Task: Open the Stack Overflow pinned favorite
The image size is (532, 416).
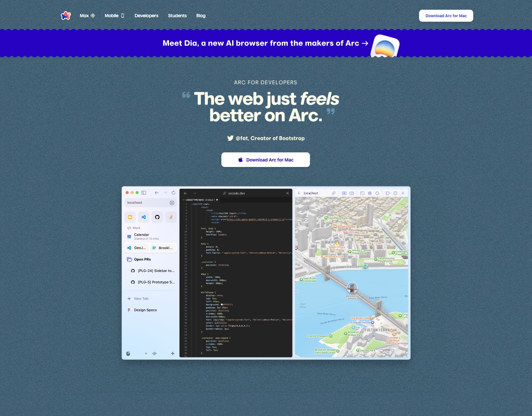Action: (x=171, y=217)
